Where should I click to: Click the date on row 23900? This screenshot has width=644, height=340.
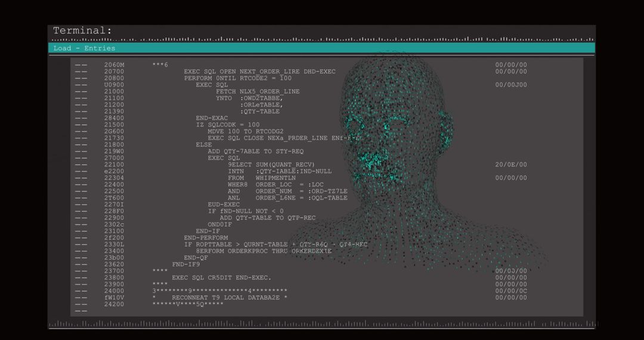click(x=511, y=284)
